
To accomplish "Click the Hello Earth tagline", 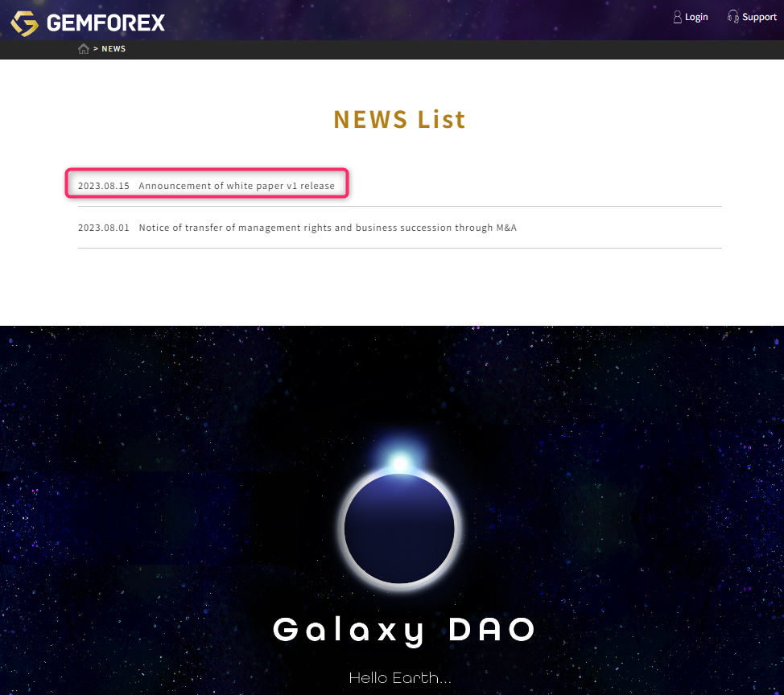I will 400,678.
